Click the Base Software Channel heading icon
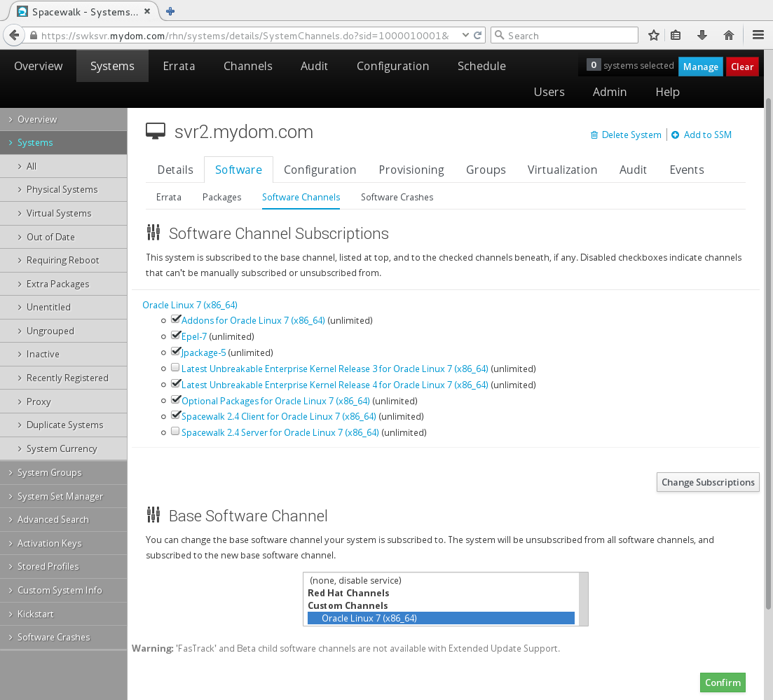Viewport: 773px width, 700px height. [x=153, y=515]
